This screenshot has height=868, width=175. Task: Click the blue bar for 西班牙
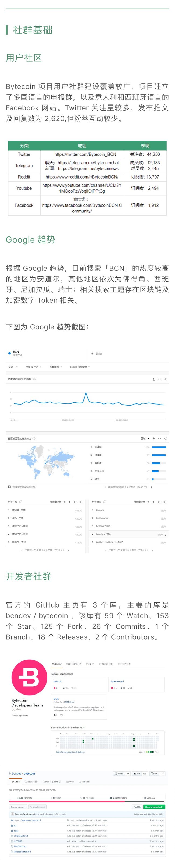[x=156, y=463]
